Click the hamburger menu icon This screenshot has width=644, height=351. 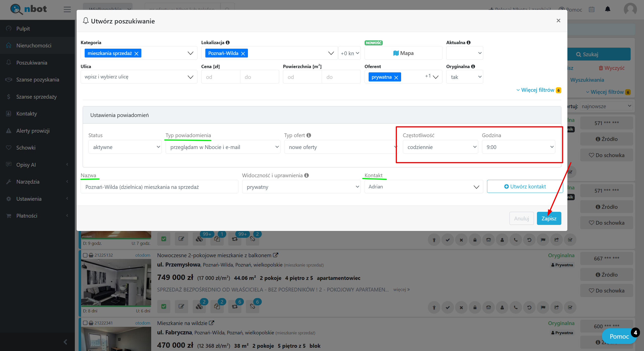pyautogui.click(x=67, y=9)
